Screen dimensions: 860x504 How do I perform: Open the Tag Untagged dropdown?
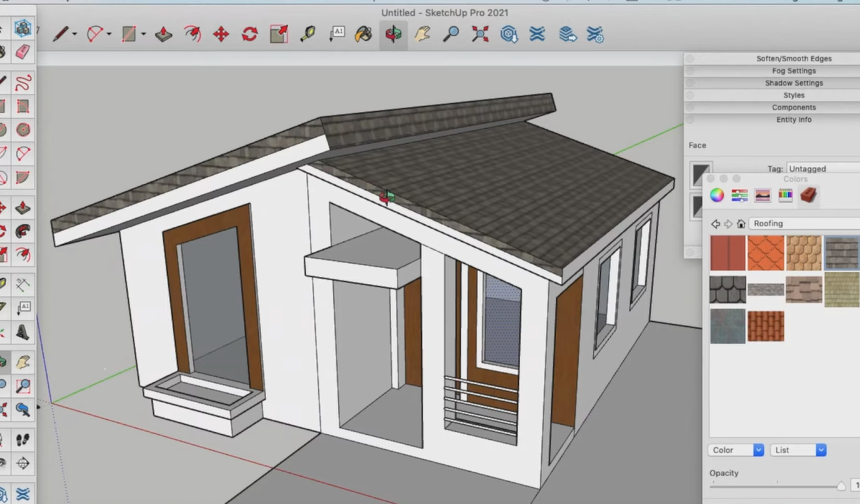pos(823,168)
